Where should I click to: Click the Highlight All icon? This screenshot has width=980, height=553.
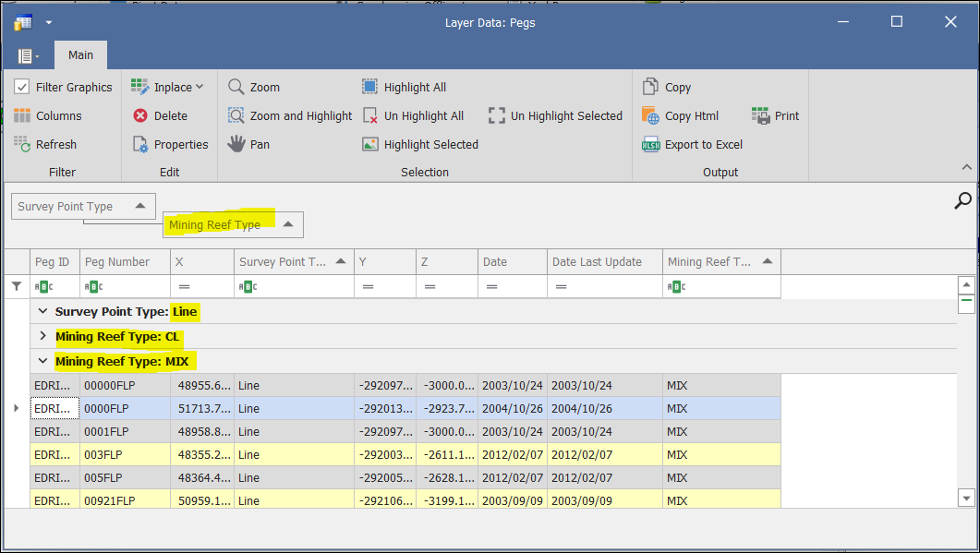pos(369,87)
